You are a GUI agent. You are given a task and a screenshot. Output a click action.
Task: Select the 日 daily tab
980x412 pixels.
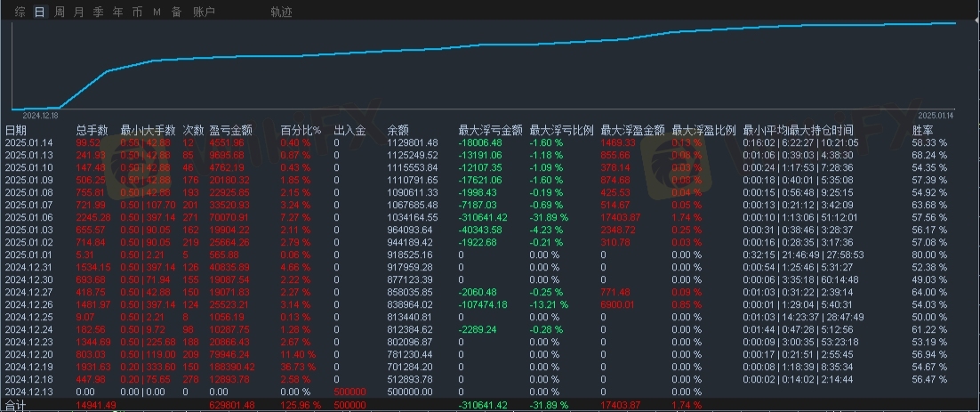point(39,12)
